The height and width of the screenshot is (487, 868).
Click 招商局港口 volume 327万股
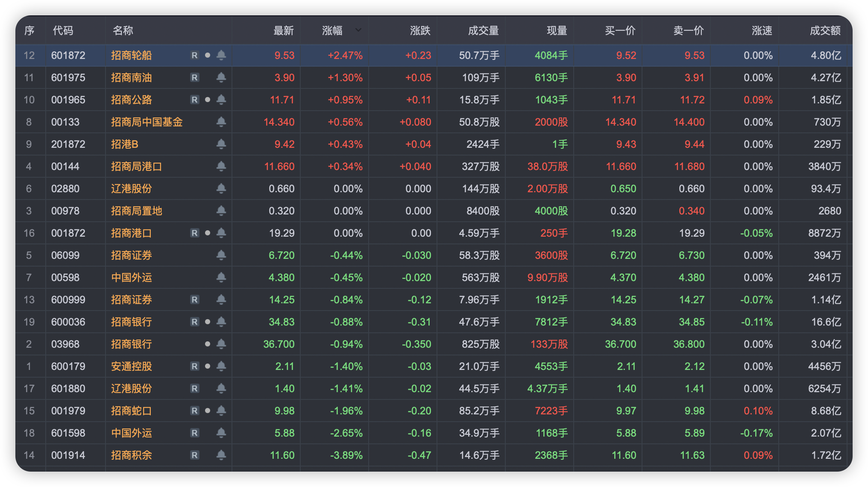click(x=481, y=166)
